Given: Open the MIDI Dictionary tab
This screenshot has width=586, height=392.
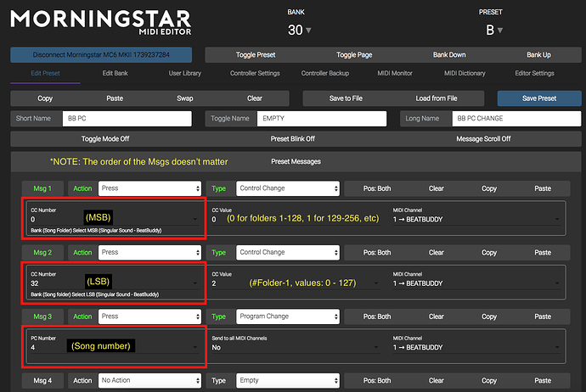Looking at the screenshot, I should tap(465, 73).
